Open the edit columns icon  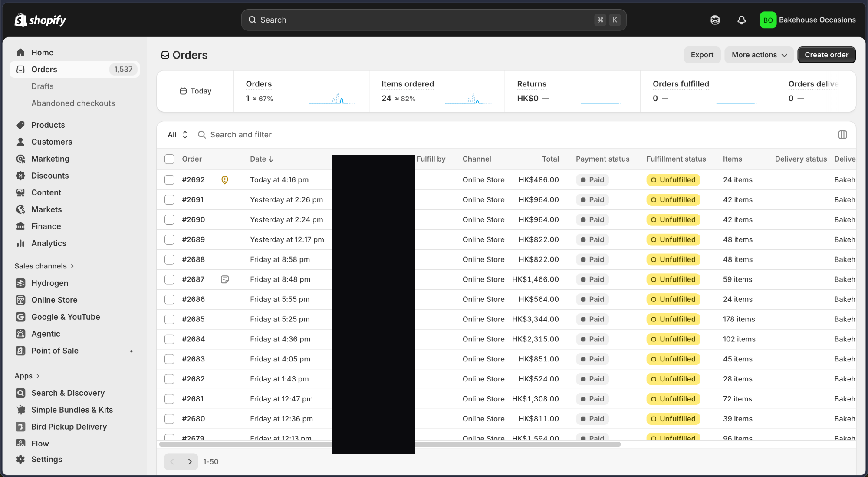842,135
